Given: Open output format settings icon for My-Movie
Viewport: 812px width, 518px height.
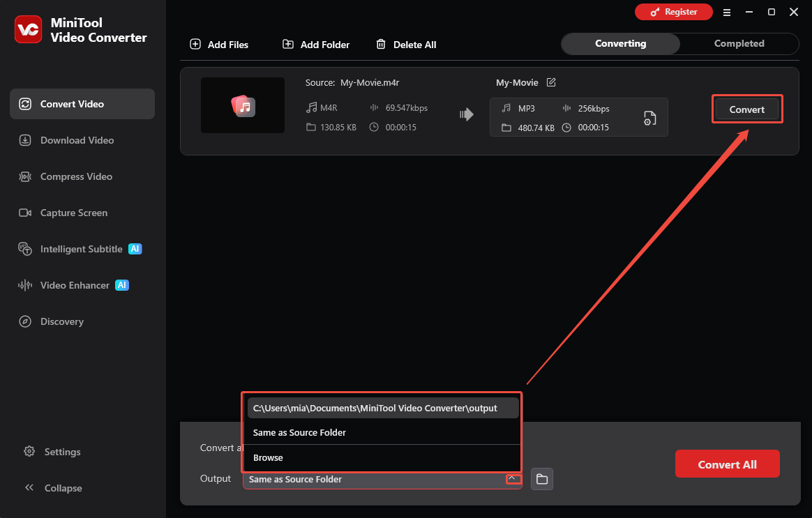Looking at the screenshot, I should 650,118.
